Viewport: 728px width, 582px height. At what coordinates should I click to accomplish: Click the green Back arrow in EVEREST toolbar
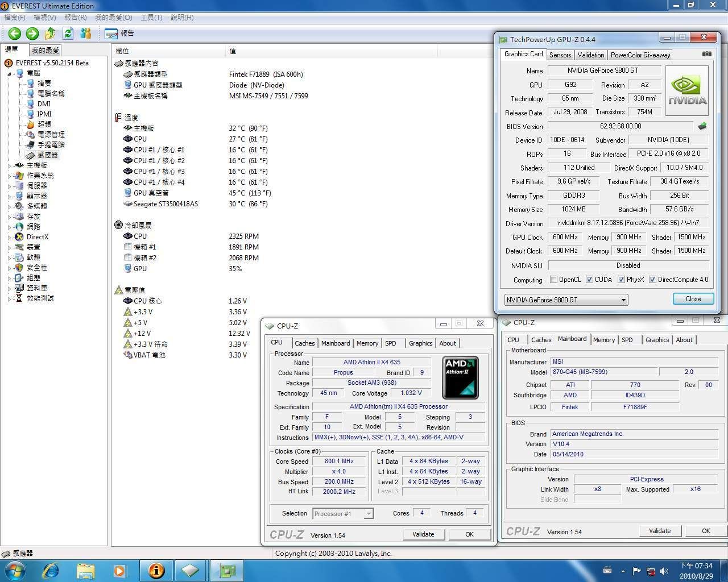pyautogui.click(x=14, y=34)
